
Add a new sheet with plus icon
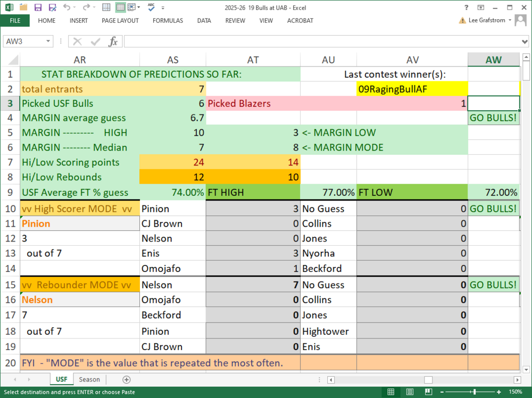(x=126, y=379)
